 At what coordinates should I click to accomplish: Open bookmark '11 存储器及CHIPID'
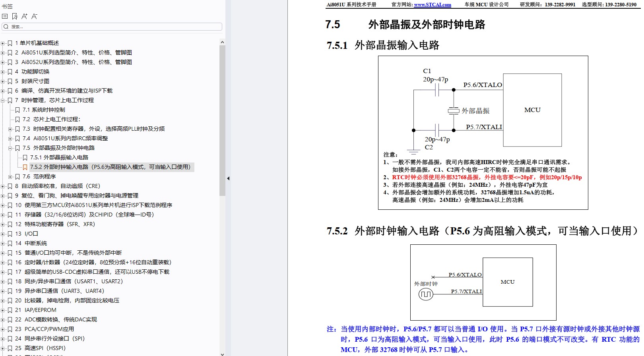[84, 215]
